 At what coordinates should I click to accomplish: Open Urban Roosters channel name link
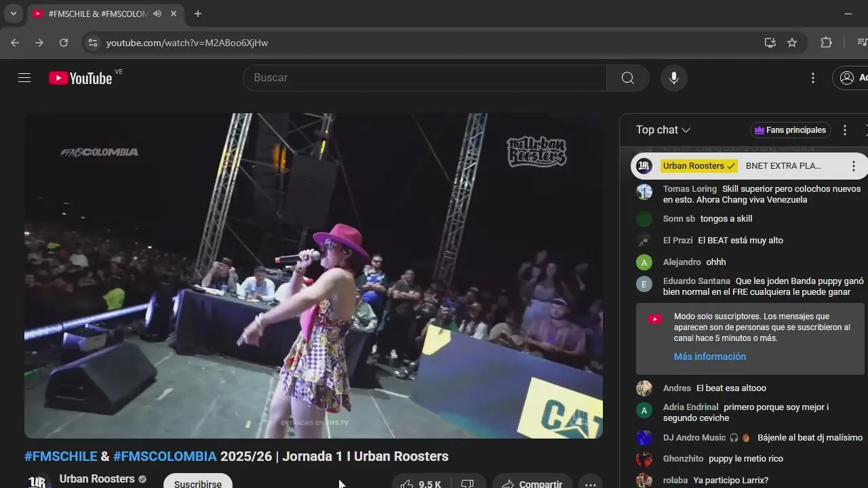[97, 479]
